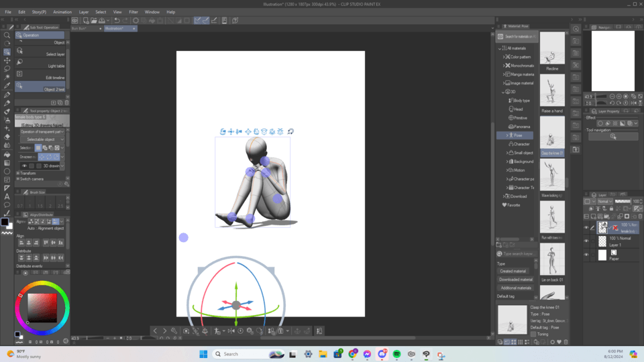The height and width of the screenshot is (362, 644).
Task: Open File Explorer from the taskbar
Action: point(323,354)
